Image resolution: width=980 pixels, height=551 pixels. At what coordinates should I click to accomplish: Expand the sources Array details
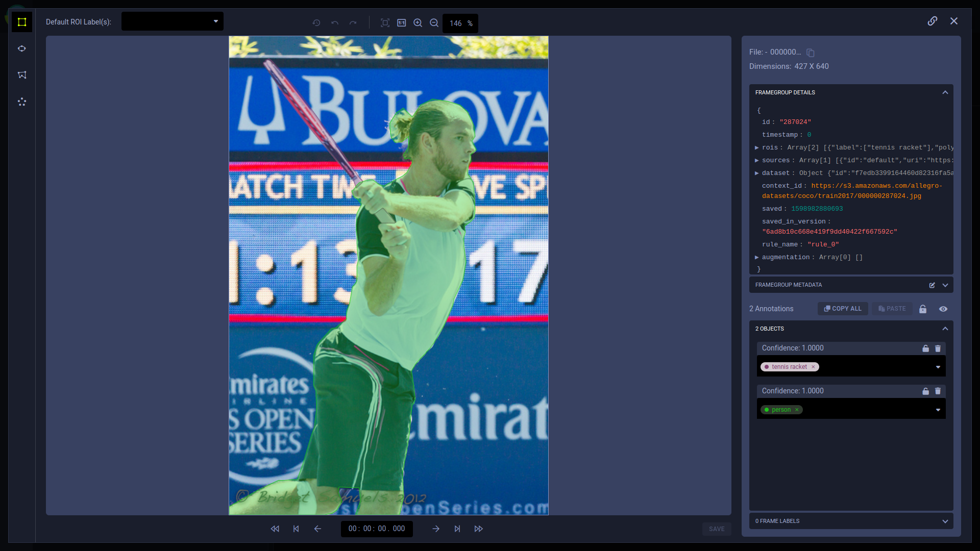(757, 160)
